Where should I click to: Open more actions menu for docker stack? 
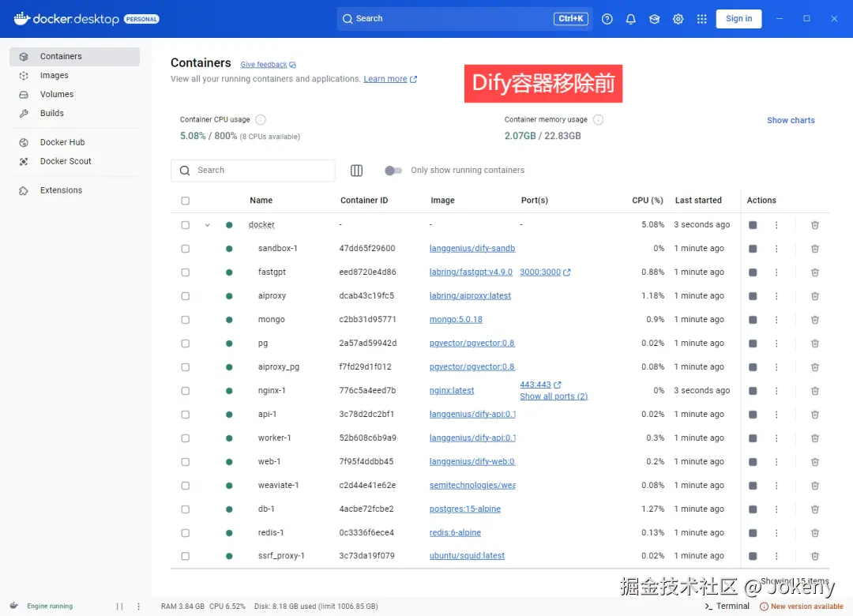[x=776, y=225]
